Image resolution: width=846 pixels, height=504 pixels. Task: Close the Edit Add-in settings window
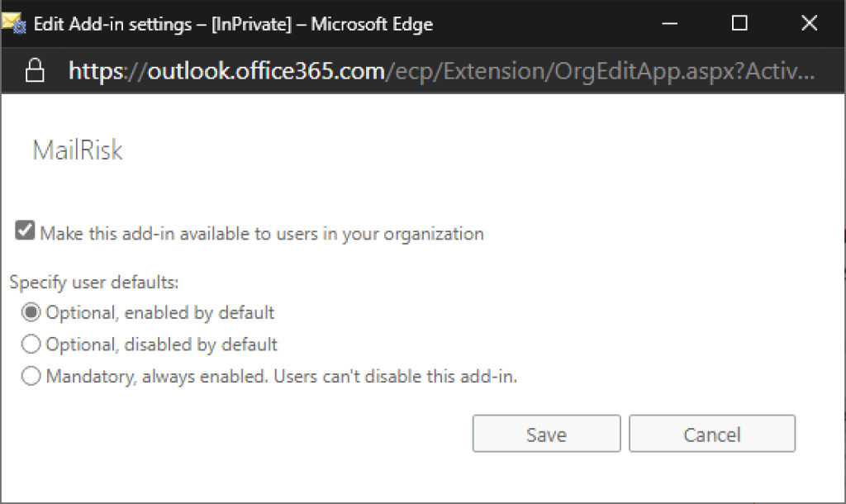coord(810,23)
